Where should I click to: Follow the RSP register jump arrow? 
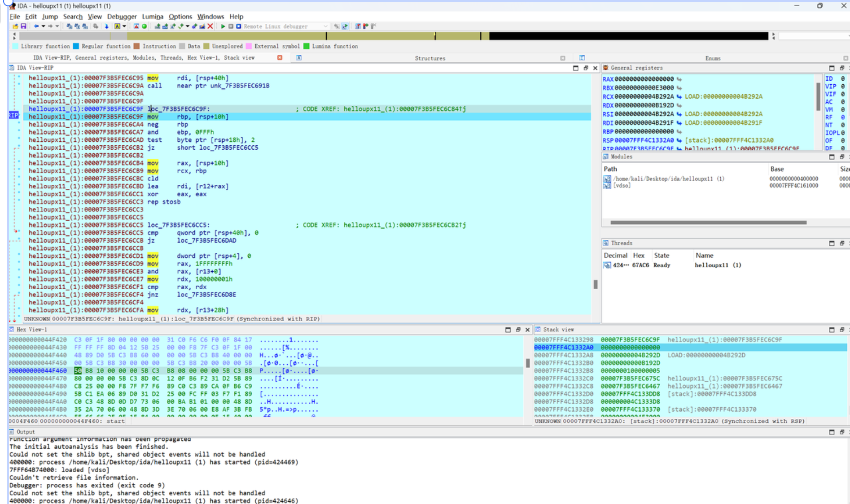[x=679, y=140]
